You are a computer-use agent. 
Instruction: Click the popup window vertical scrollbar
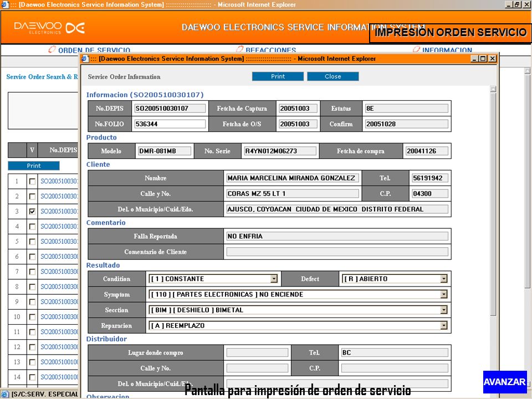(493, 203)
